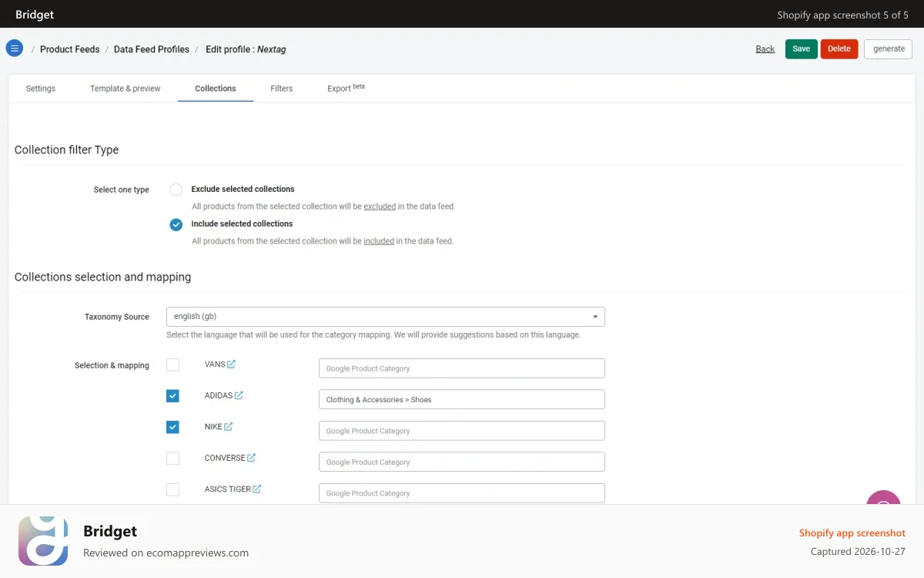Check the CONVERSE collection checkbox
This screenshot has height=578, width=924.
point(172,458)
